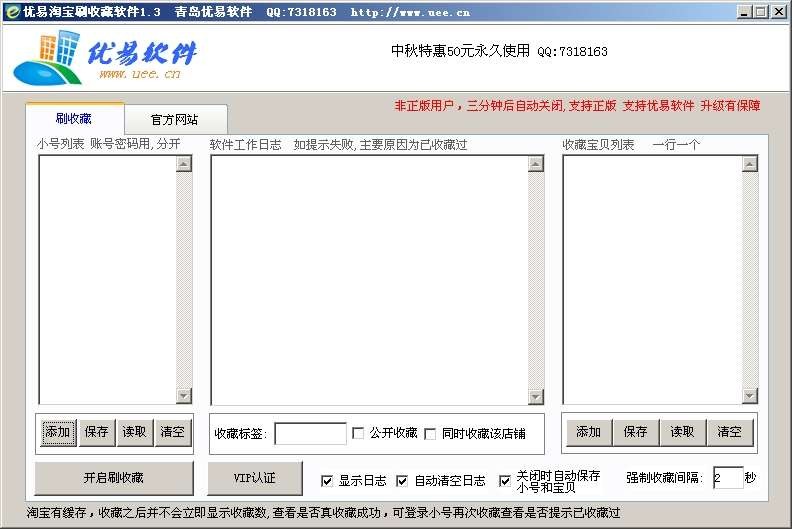
Task: Click 添加 under the 收藏宝贝列表 box
Action: pyautogui.click(x=588, y=432)
